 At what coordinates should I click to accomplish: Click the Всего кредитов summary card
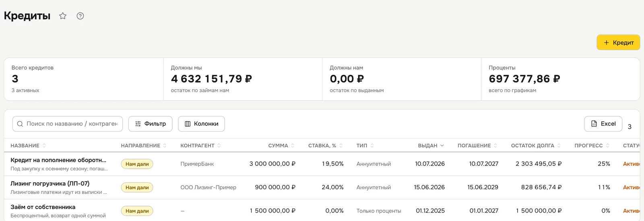coord(84,79)
